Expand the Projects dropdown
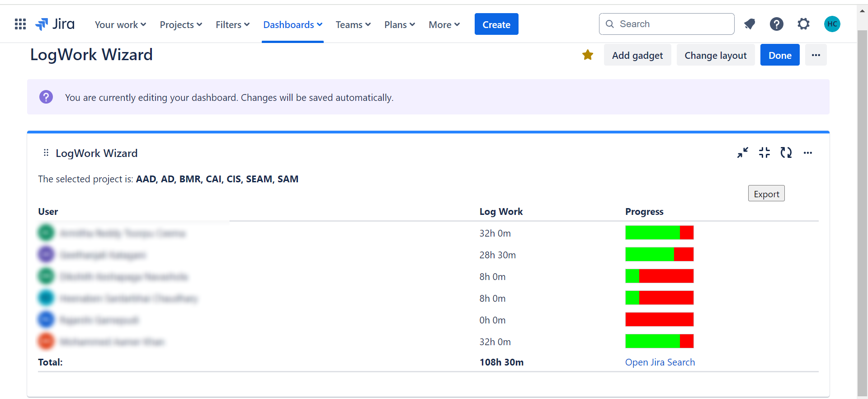This screenshot has width=868, height=399. tap(181, 25)
